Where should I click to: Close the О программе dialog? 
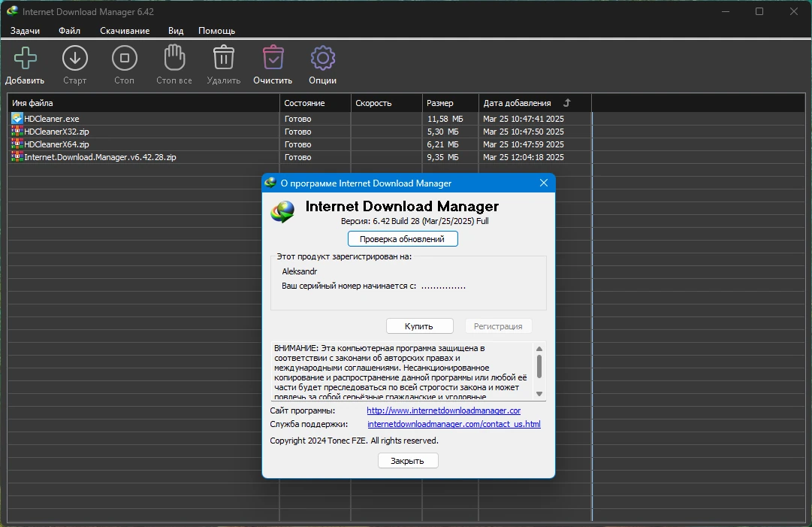click(543, 183)
